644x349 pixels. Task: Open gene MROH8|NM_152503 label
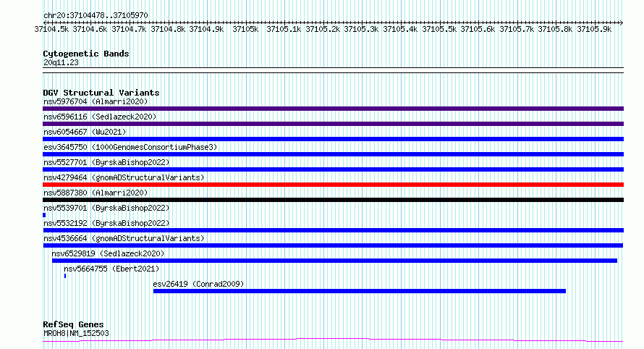click(76, 333)
